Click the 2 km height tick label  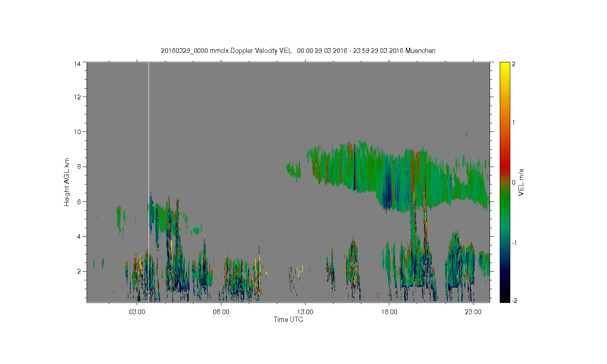(79, 271)
